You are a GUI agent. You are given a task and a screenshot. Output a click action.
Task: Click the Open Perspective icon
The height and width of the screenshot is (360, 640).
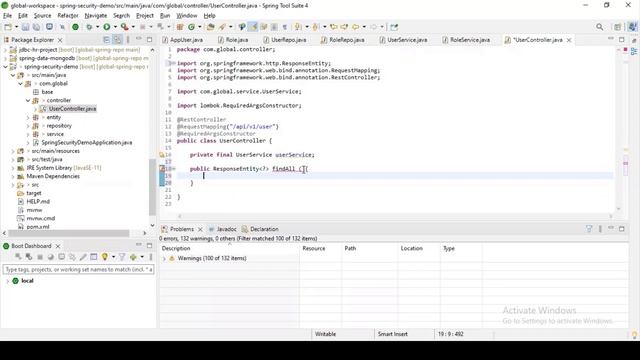pos(618,27)
